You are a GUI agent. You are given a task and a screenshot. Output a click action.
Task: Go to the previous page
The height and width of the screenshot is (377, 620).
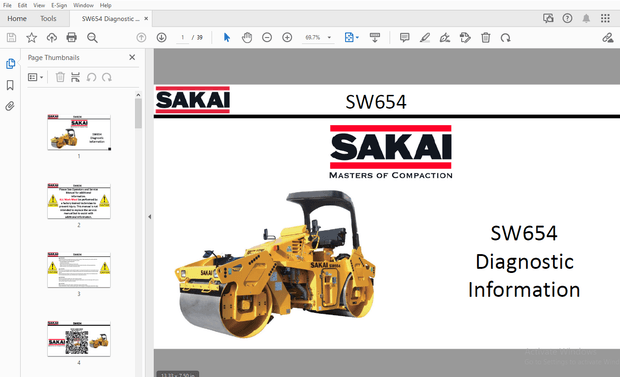(141, 38)
